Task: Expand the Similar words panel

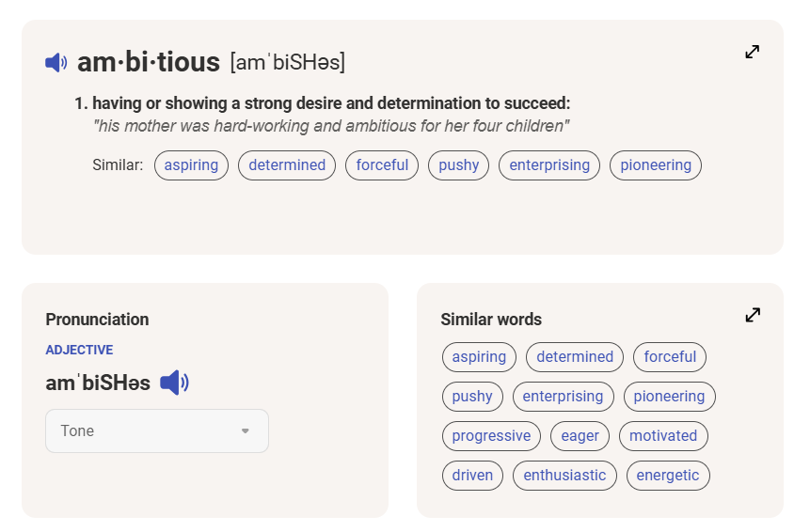Action: pyautogui.click(x=752, y=315)
